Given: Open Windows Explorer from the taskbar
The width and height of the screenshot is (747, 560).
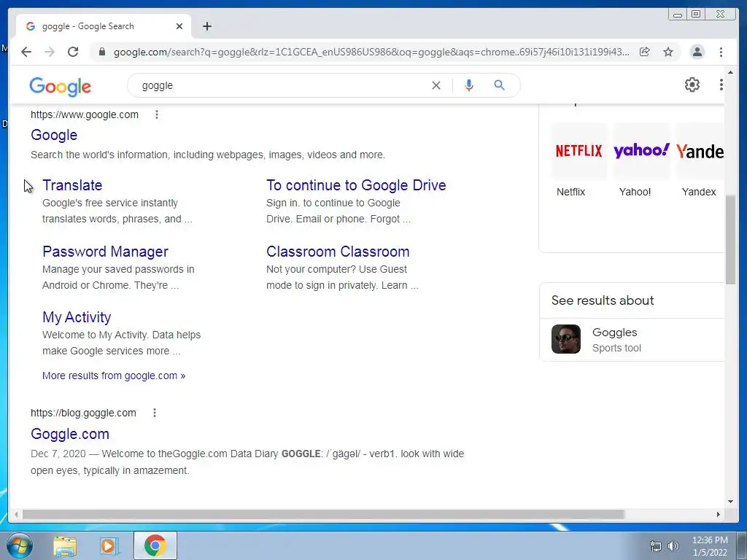Looking at the screenshot, I should 65,545.
